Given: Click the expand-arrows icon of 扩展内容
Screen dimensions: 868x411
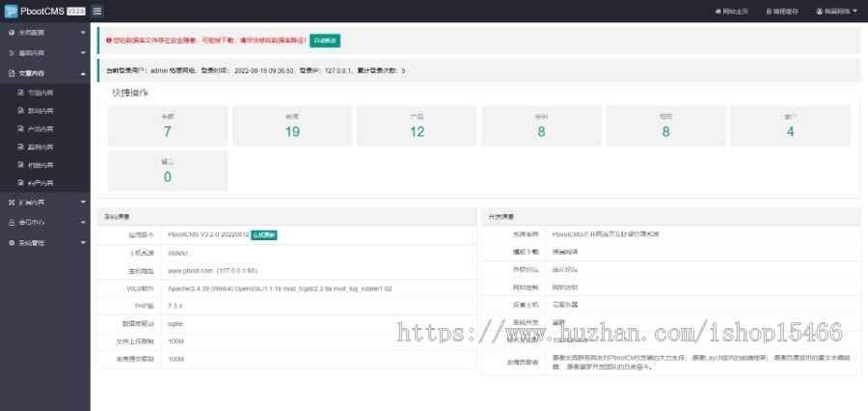Looking at the screenshot, I should click(12, 203).
